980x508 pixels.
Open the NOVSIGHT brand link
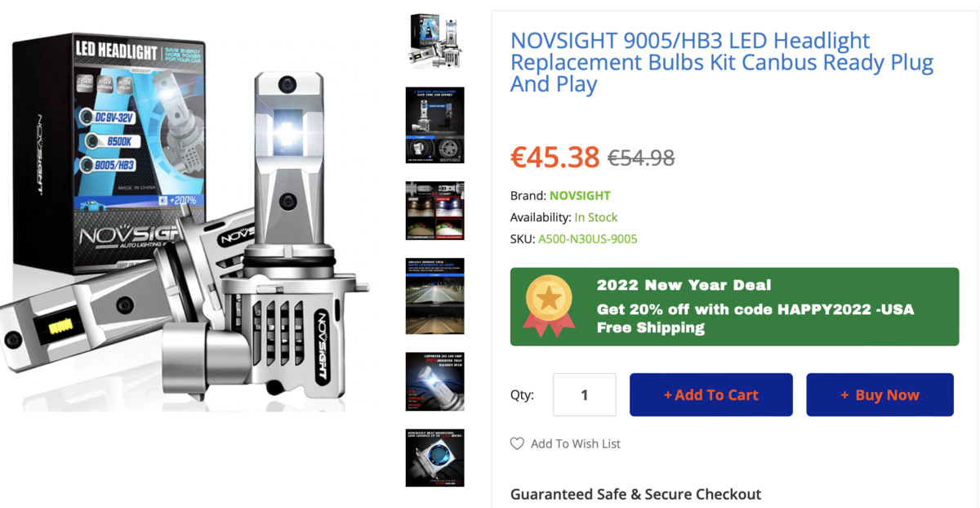click(580, 196)
